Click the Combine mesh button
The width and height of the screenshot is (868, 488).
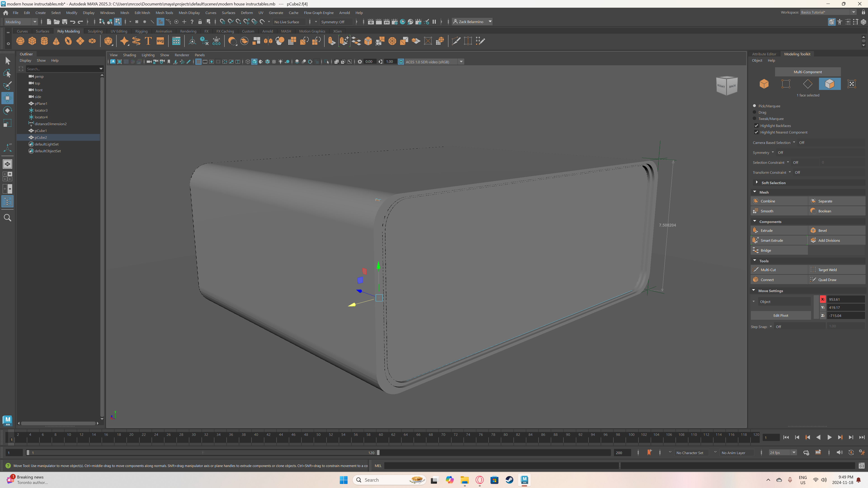pyautogui.click(x=779, y=201)
